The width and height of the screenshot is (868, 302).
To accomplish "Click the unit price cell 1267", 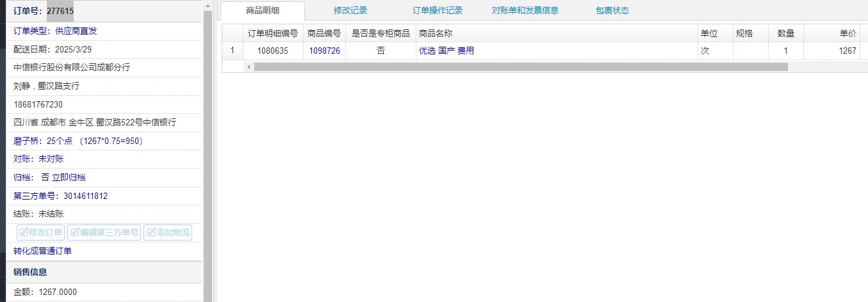I will [x=832, y=51].
